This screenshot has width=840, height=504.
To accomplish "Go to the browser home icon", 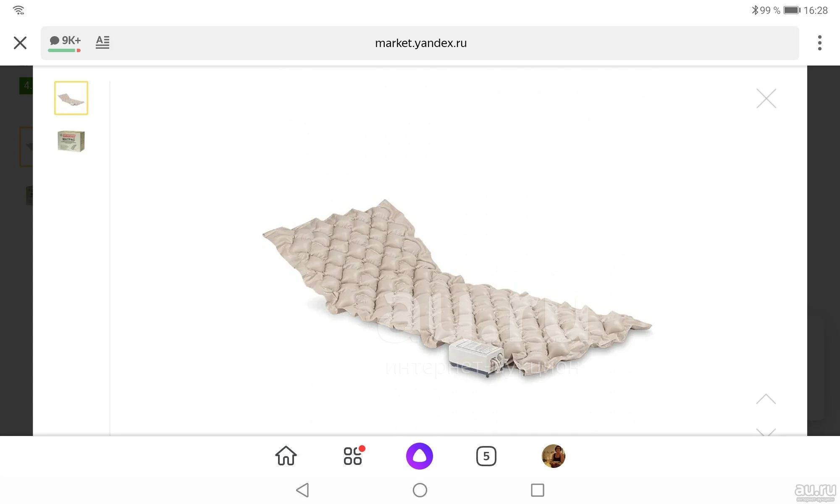I will coord(286,456).
